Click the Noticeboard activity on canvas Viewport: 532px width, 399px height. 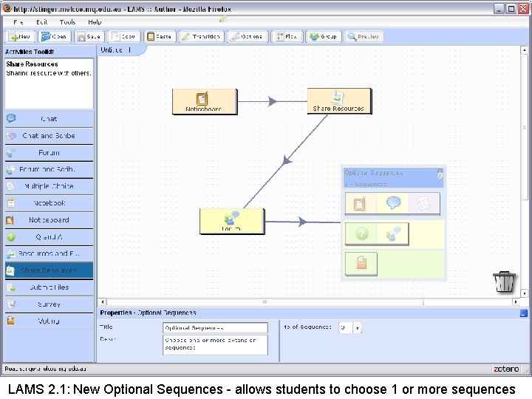(x=205, y=101)
